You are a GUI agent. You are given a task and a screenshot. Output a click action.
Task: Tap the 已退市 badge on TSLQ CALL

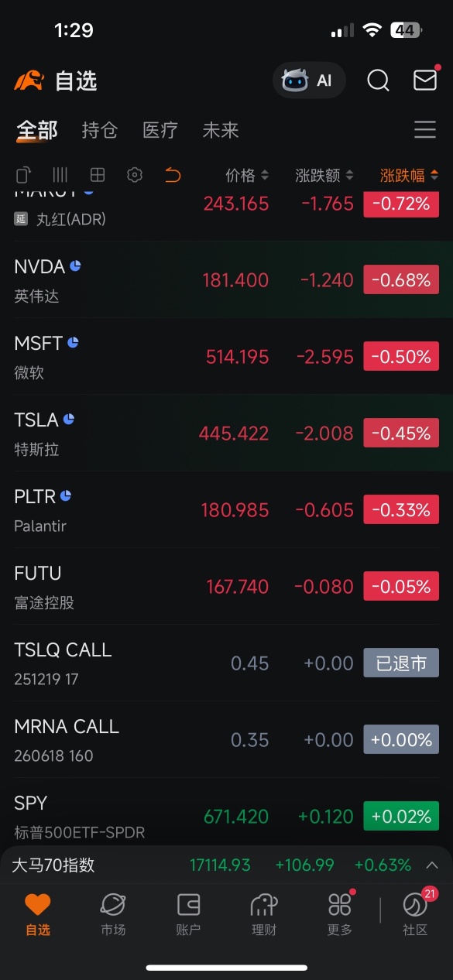[x=401, y=663]
